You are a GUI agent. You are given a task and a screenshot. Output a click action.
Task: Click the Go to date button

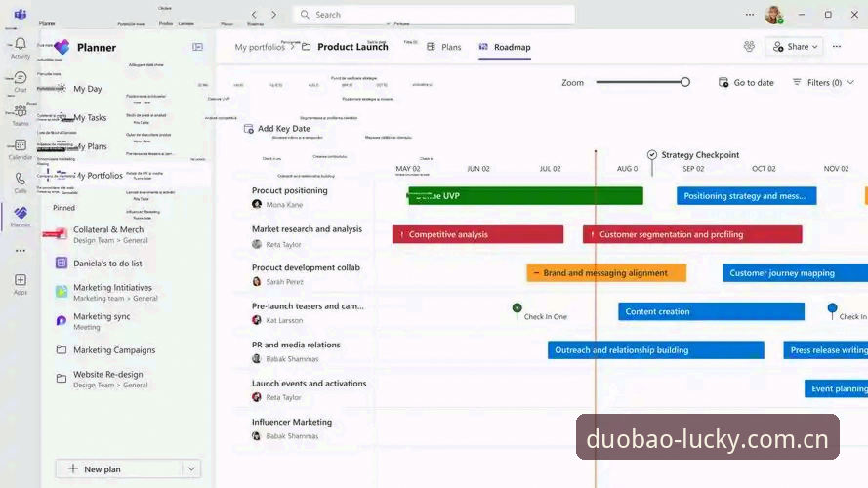point(746,82)
